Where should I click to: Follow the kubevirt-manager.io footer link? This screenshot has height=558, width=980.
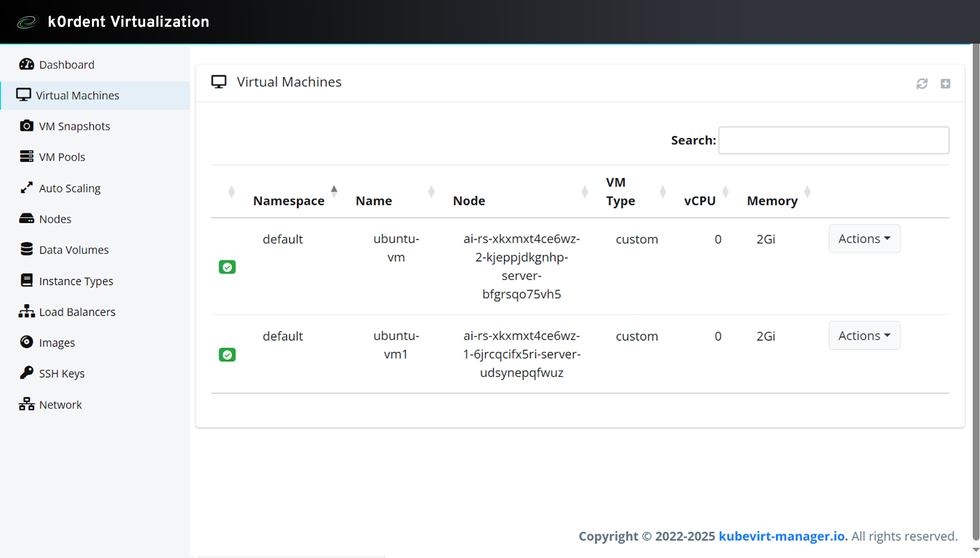click(783, 536)
